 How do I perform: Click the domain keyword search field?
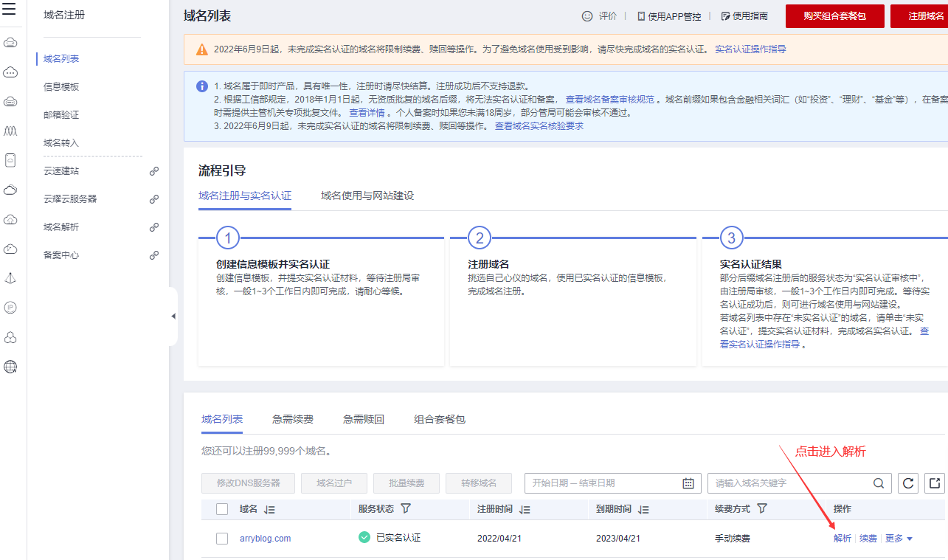(799, 483)
